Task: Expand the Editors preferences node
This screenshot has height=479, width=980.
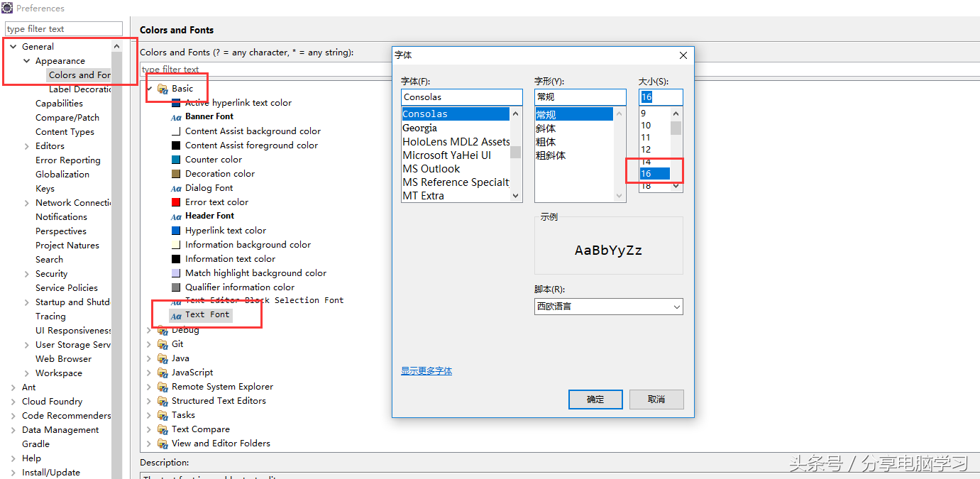Action: (x=27, y=146)
